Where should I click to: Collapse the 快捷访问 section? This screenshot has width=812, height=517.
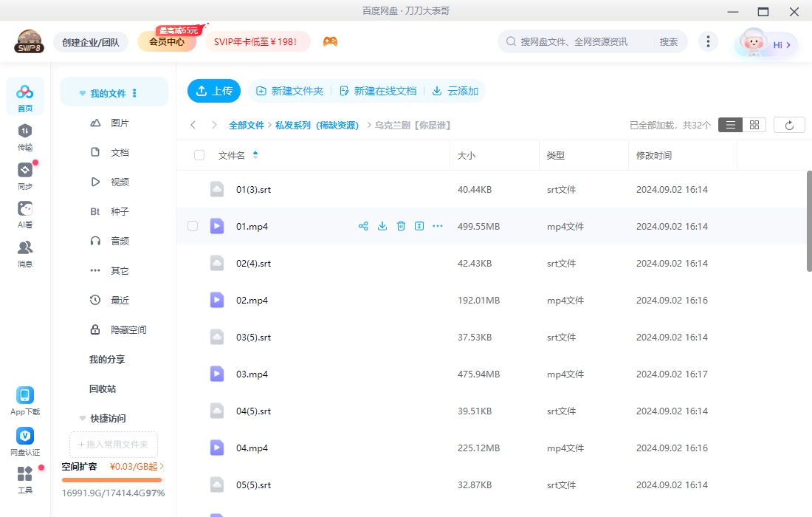click(x=82, y=417)
